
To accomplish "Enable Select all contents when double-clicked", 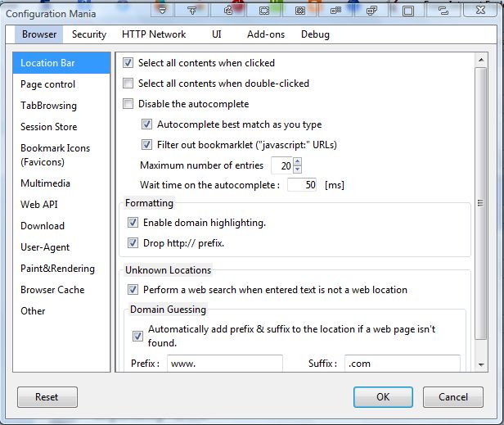I will pyautogui.click(x=128, y=84).
